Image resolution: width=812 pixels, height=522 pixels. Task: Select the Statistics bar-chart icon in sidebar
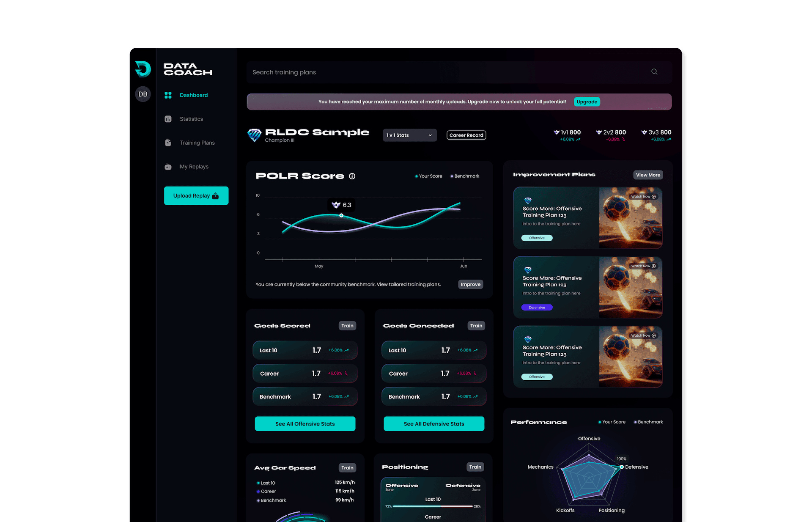168,119
